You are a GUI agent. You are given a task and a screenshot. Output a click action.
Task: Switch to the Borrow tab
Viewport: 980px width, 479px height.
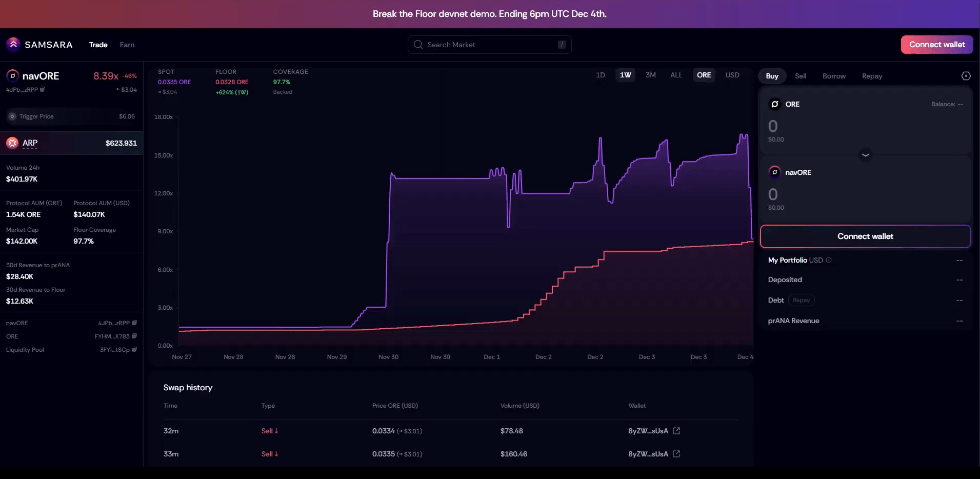pos(834,76)
